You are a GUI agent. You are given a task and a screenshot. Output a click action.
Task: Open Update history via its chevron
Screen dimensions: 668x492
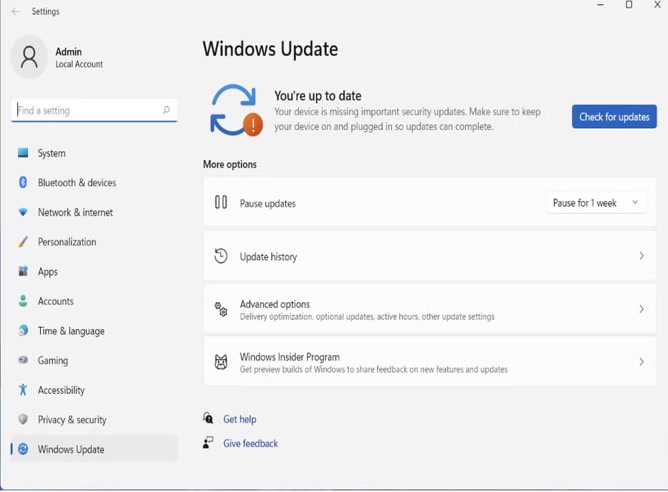click(641, 256)
